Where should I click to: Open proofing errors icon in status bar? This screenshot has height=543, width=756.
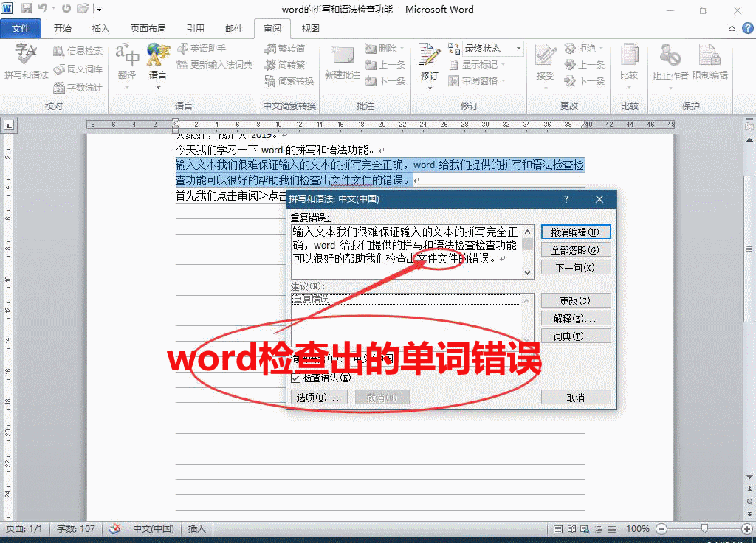[114, 528]
